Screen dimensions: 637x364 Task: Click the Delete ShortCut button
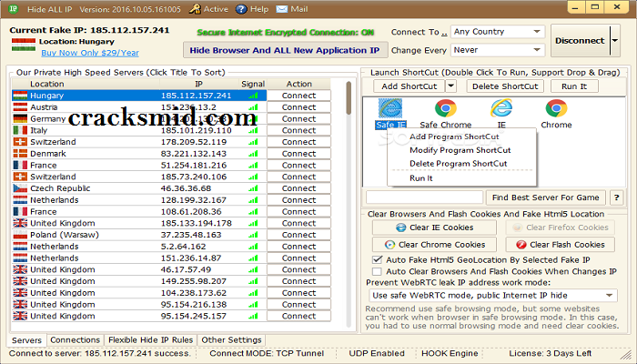505,86
